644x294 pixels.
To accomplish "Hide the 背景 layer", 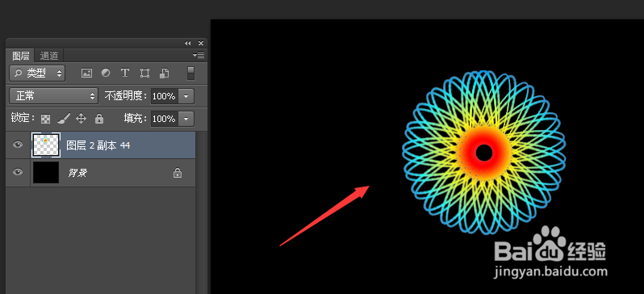I will coord(17,172).
